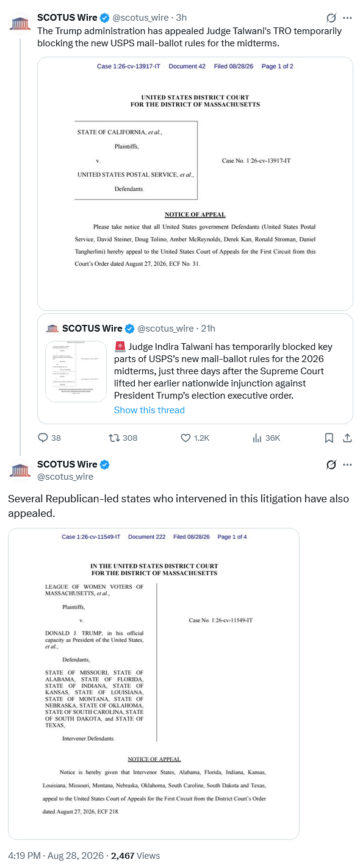Bookmark the first SCOTUS Wire tweet
The image size is (360, 868).
tap(329, 438)
